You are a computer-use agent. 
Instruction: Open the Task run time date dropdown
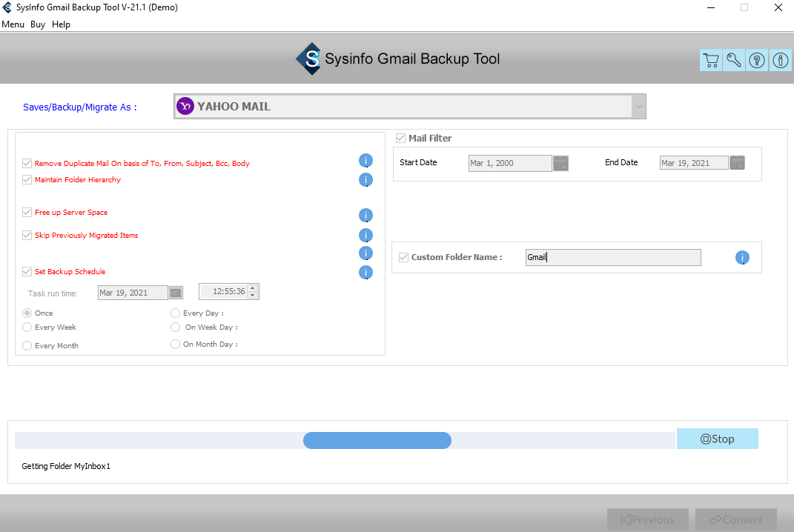click(176, 293)
